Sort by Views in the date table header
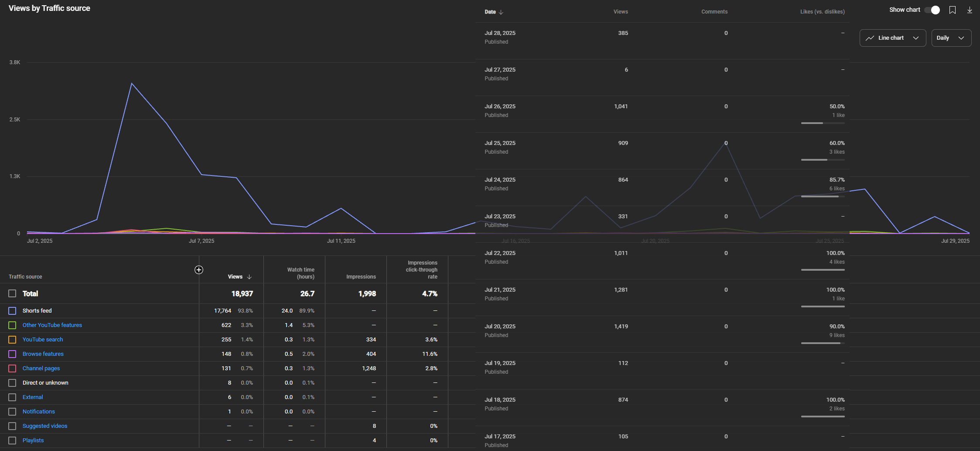980x451 pixels. coord(621,12)
